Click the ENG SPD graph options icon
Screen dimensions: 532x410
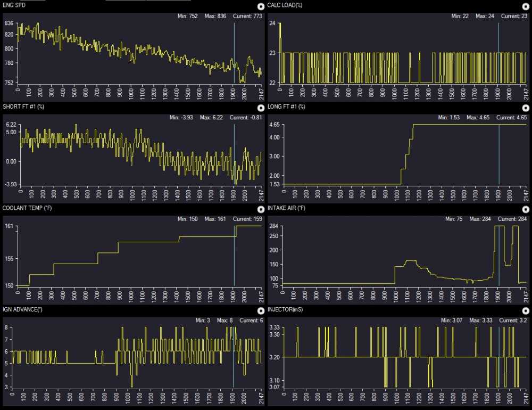[x=261, y=6]
